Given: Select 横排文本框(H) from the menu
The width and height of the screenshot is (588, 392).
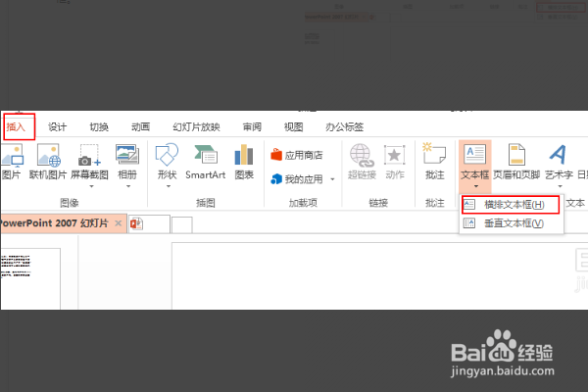Looking at the screenshot, I should [x=511, y=205].
